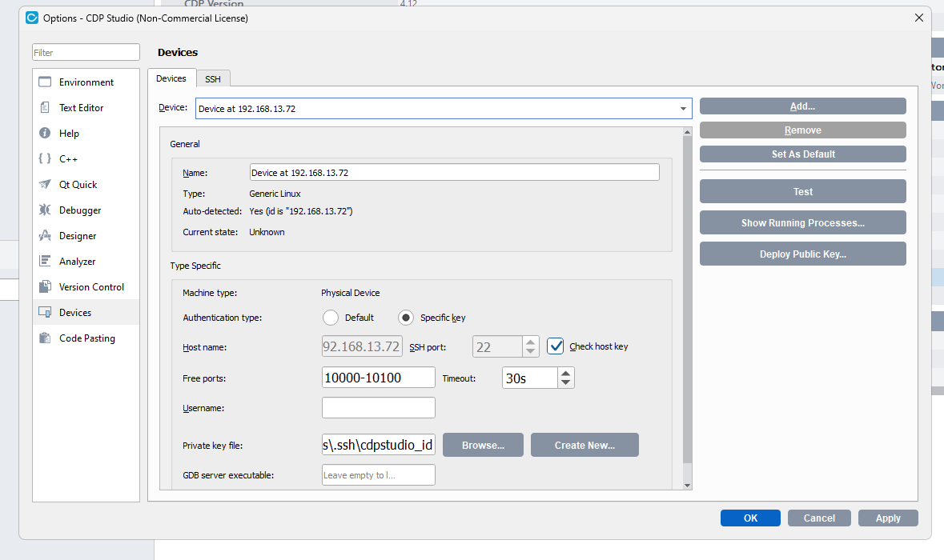
Task: Open Debugger bug icon category
Action: 45,210
